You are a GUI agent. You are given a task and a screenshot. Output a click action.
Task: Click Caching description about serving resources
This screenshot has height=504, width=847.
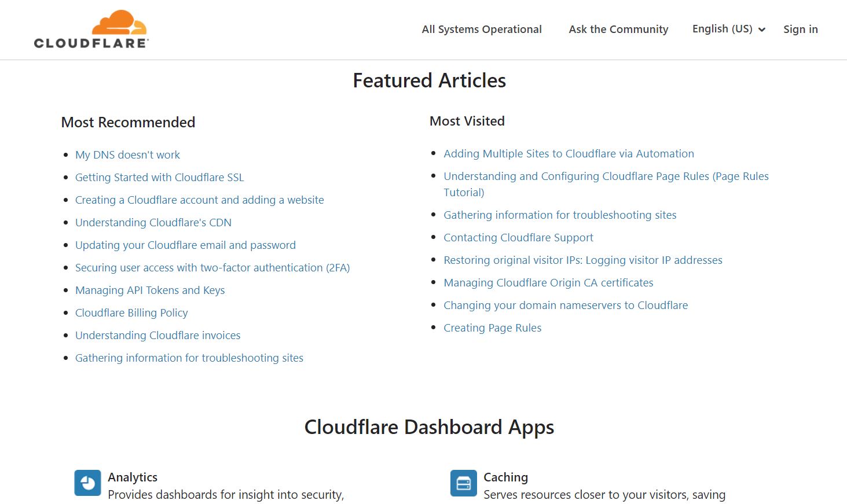point(604,495)
